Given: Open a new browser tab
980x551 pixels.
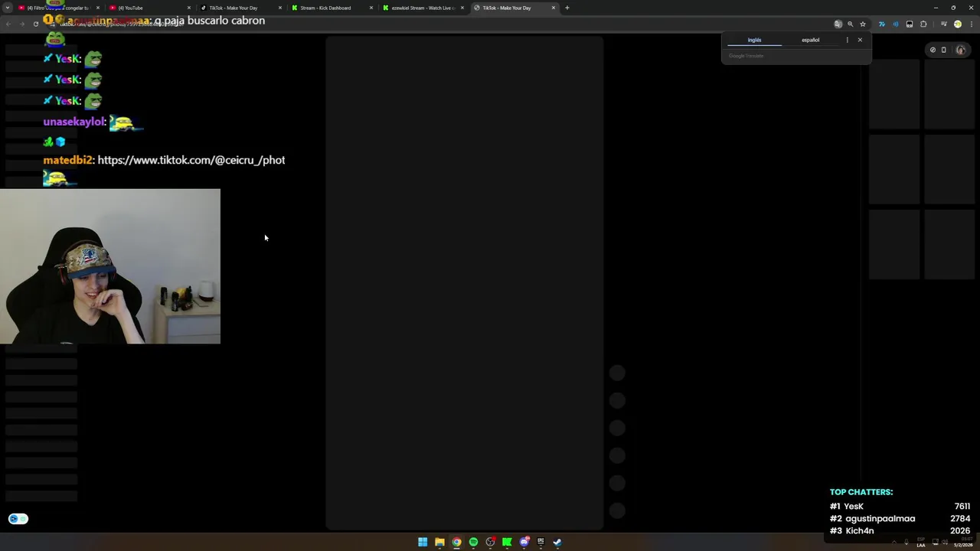Looking at the screenshot, I should coord(567,8).
